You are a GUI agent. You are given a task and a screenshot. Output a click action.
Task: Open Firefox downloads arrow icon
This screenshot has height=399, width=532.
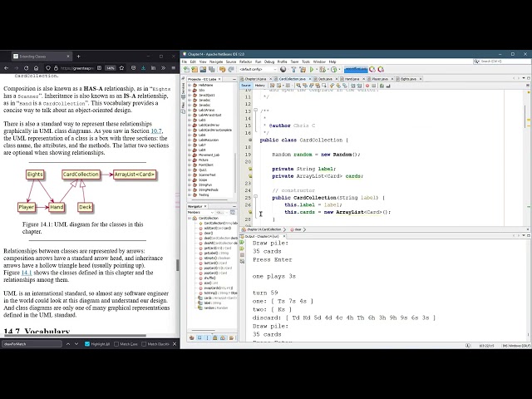click(x=143, y=68)
